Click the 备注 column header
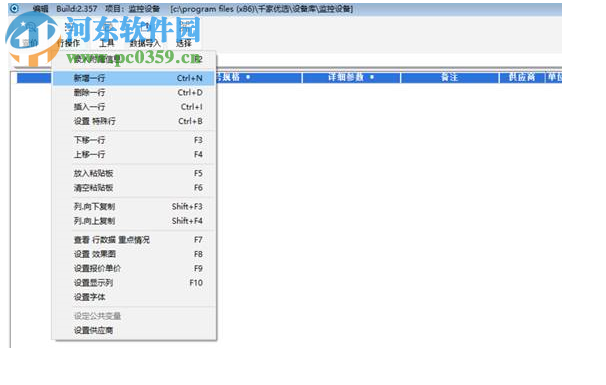Image resolution: width=606 pixels, height=385 pixels. pos(449,77)
